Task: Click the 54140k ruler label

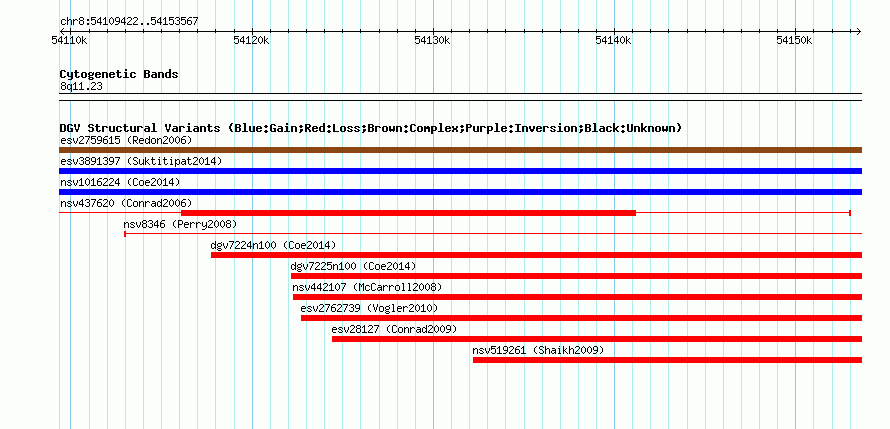Action: (613, 40)
